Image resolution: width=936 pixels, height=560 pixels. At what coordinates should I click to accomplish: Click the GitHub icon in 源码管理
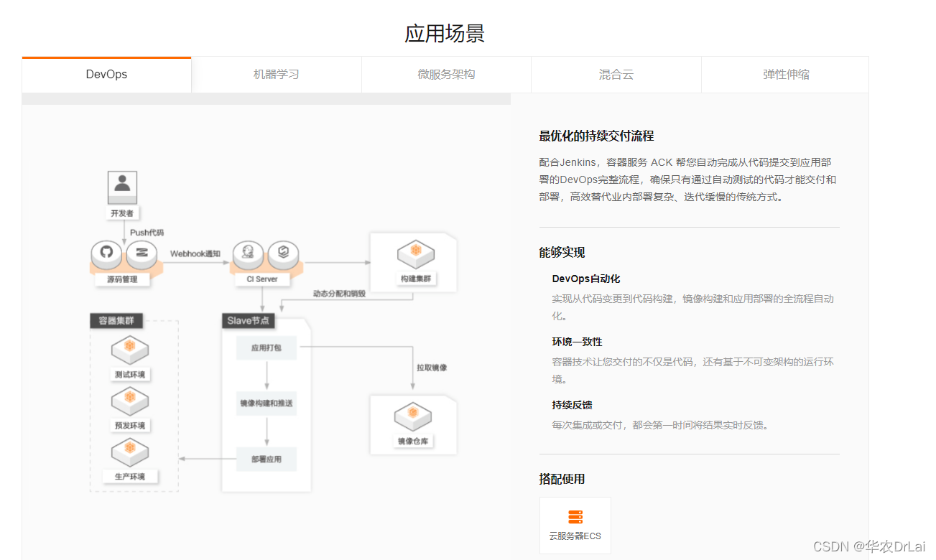click(106, 253)
